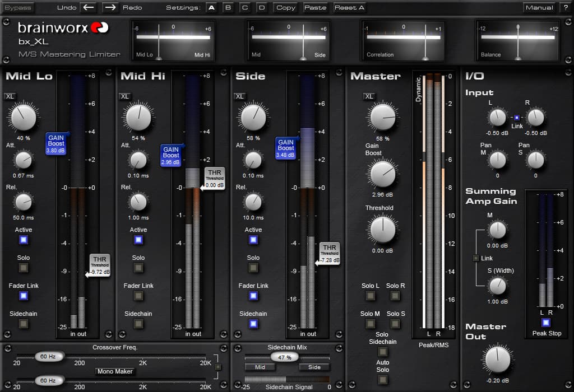Click the Mid Hi XL saturation knob

tap(138, 118)
